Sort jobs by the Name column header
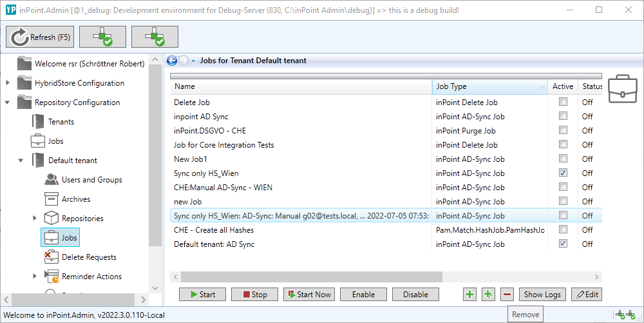The height and width of the screenshot is (323, 644). click(x=300, y=86)
